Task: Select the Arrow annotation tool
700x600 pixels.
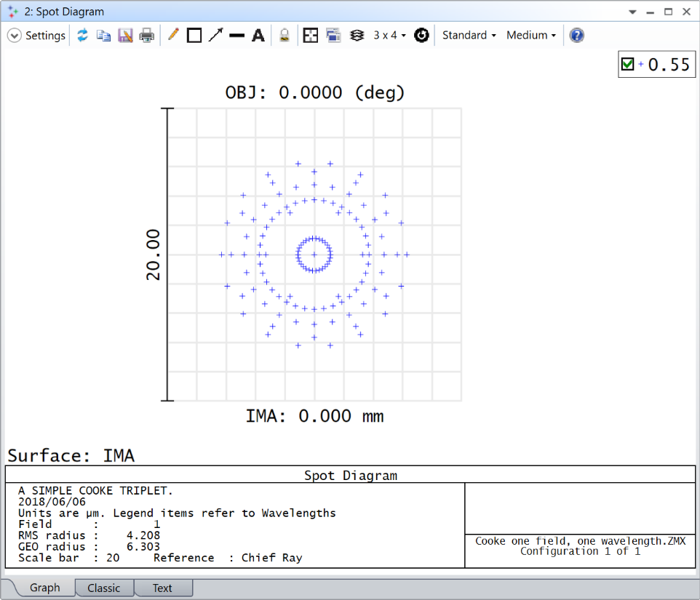Action: point(215,35)
